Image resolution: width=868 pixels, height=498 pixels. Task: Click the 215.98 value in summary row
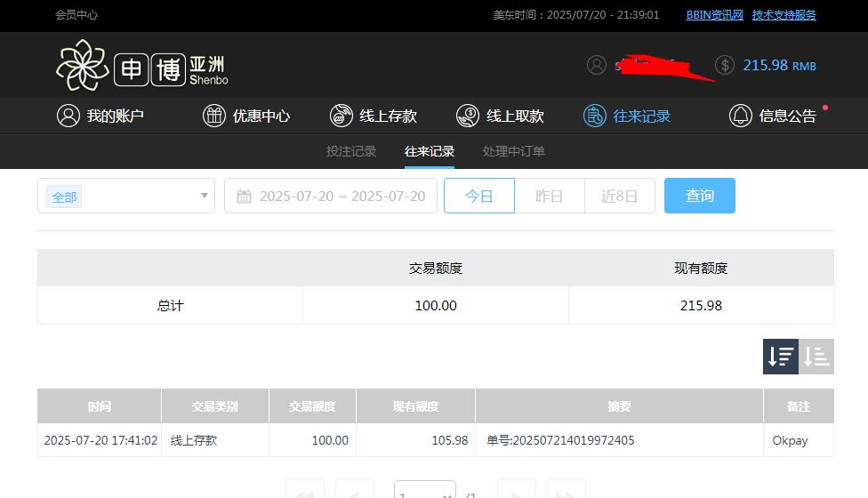(x=701, y=305)
